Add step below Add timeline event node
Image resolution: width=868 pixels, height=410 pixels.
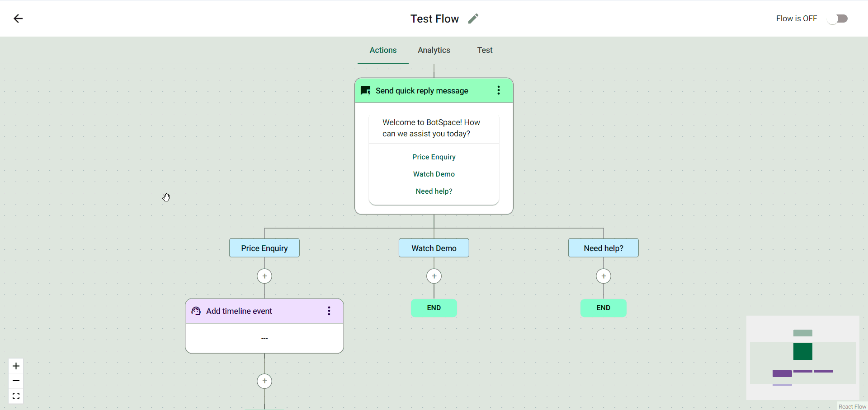264,381
